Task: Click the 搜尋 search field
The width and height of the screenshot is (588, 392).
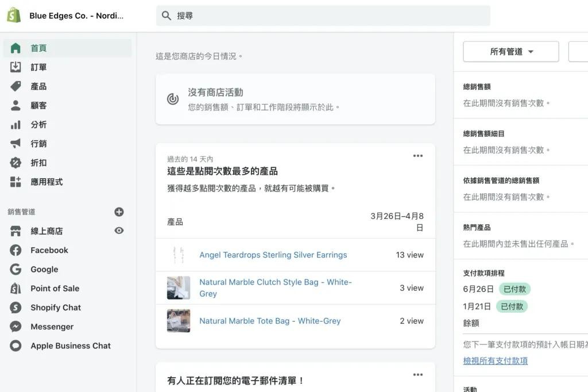Action: point(323,16)
